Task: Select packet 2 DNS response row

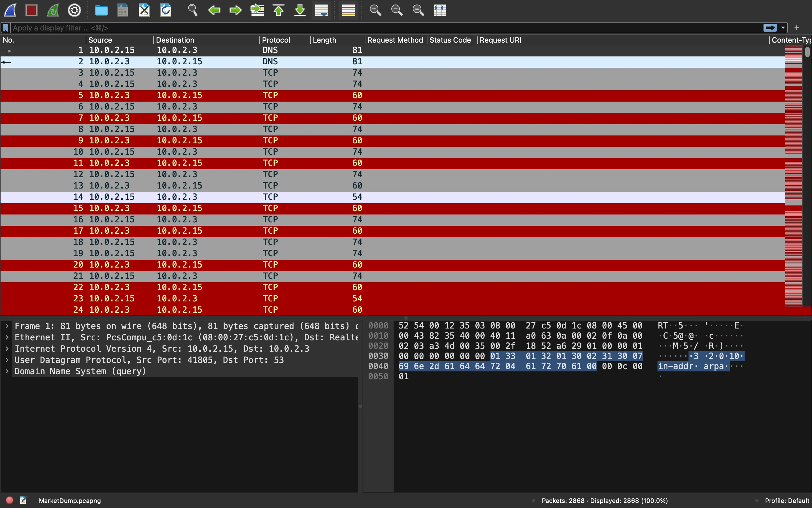Action: tap(392, 62)
